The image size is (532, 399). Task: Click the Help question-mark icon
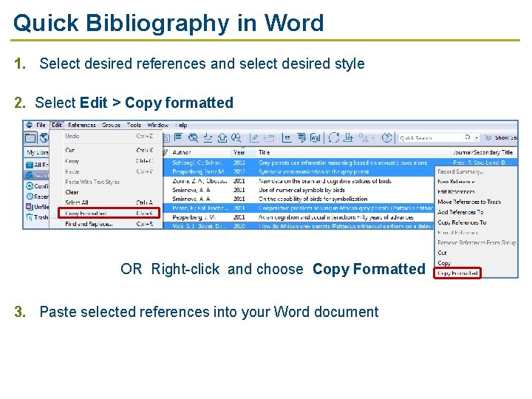coord(386,137)
